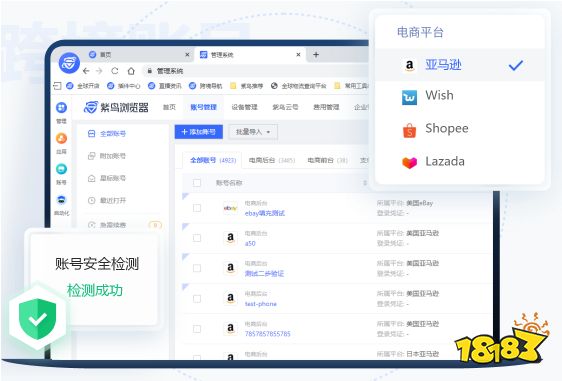Viewport: 562px width, 381px height.
Task: Choose Shopee in 电商平台 list
Action: (460, 129)
